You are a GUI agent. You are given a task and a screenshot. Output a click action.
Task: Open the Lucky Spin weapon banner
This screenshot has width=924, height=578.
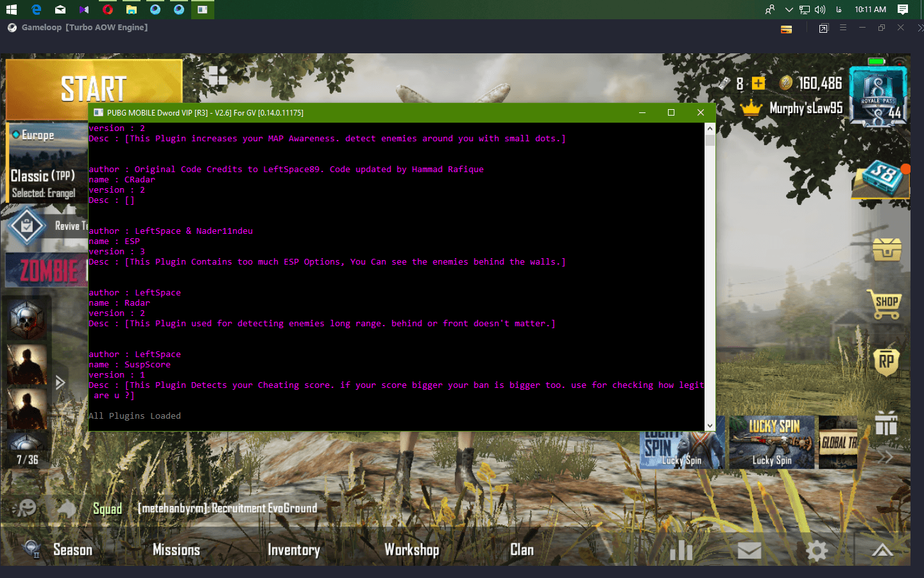click(x=773, y=442)
